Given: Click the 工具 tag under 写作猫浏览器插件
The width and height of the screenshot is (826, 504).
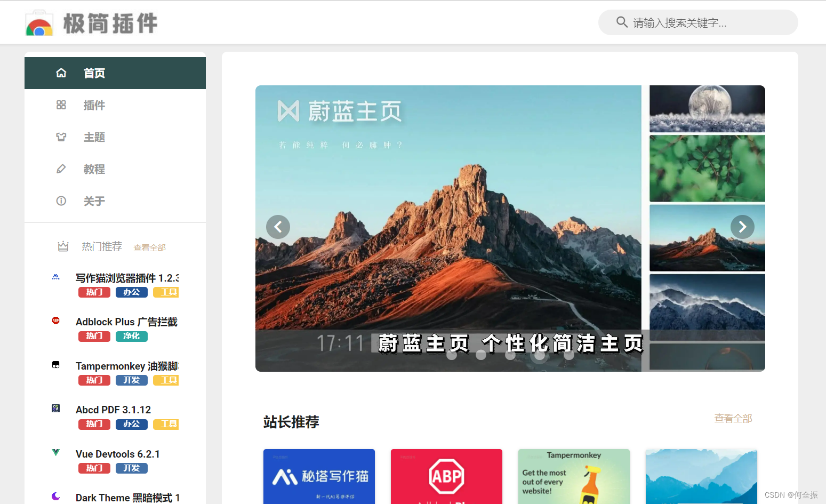Looking at the screenshot, I should point(166,292).
